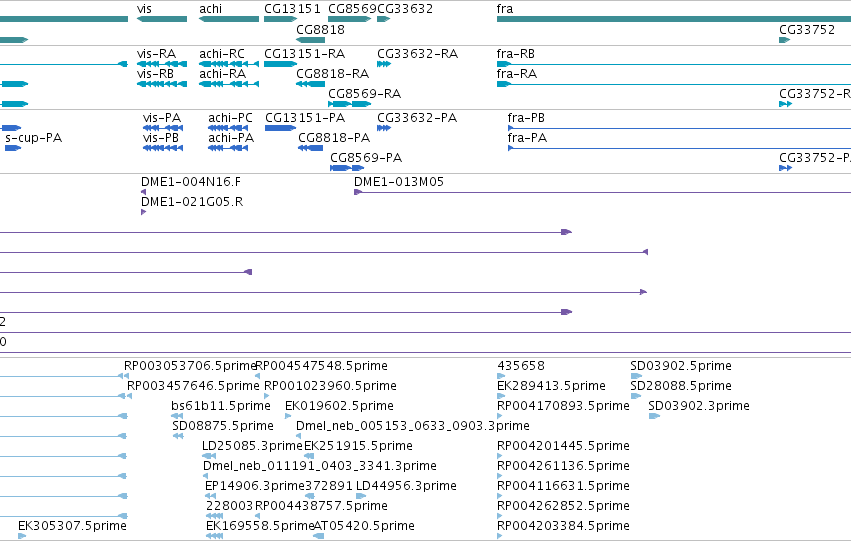The image size is (851, 541).
Task: Select the CG33632-PA protein feature
Action: click(x=384, y=128)
